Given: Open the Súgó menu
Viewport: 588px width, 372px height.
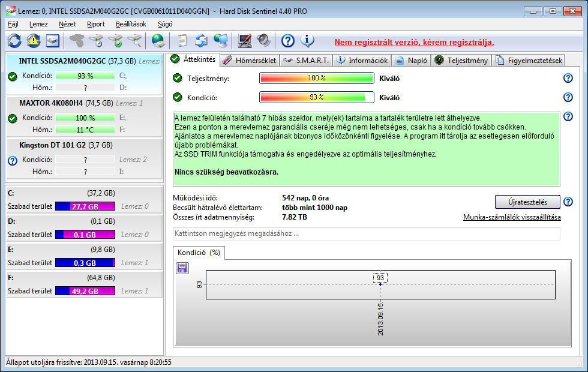Looking at the screenshot, I should click(x=165, y=24).
